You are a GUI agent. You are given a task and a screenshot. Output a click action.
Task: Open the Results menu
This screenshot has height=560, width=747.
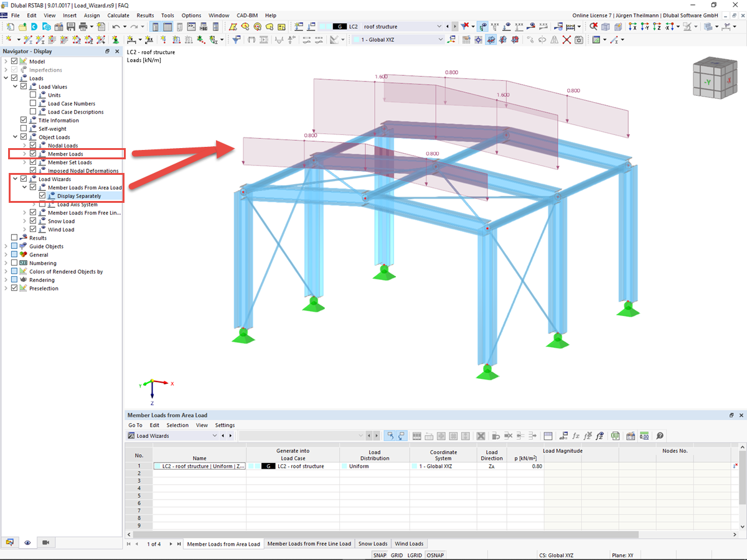(x=145, y=16)
